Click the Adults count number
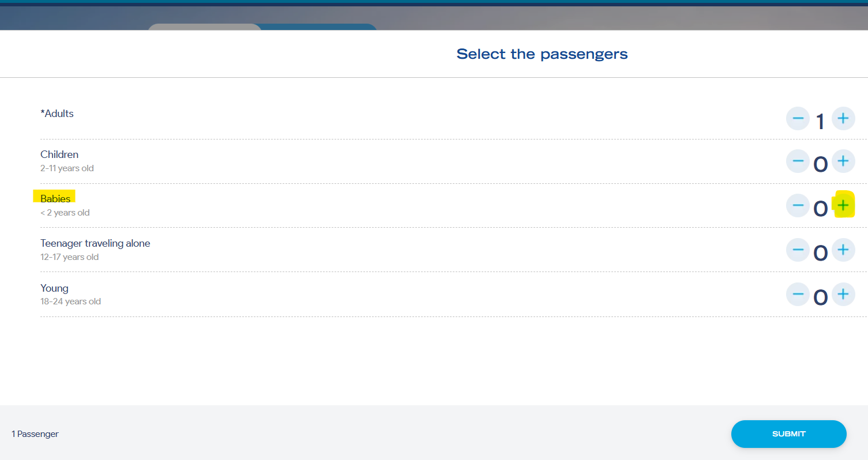This screenshot has height=460, width=868. pos(820,122)
